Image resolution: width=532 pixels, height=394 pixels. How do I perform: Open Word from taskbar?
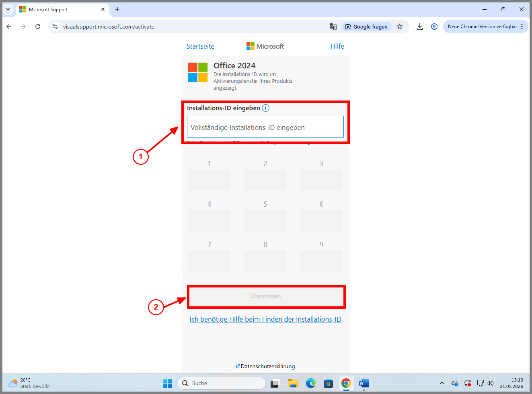click(364, 383)
